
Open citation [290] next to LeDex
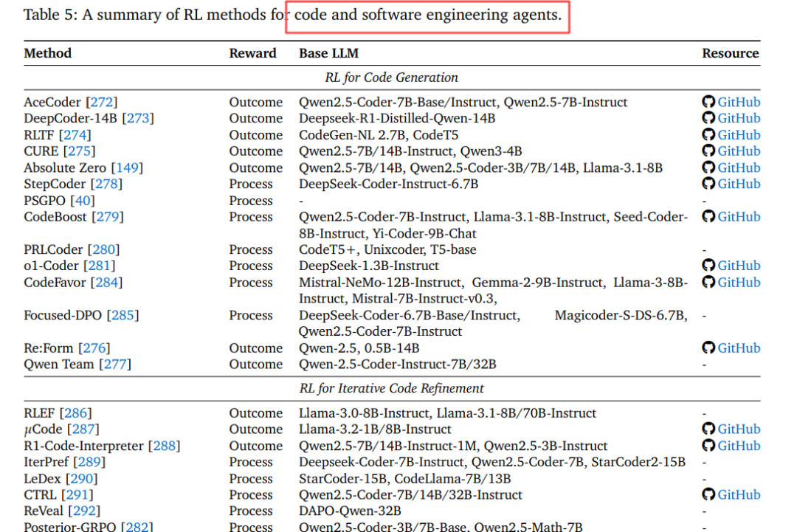[82, 479]
